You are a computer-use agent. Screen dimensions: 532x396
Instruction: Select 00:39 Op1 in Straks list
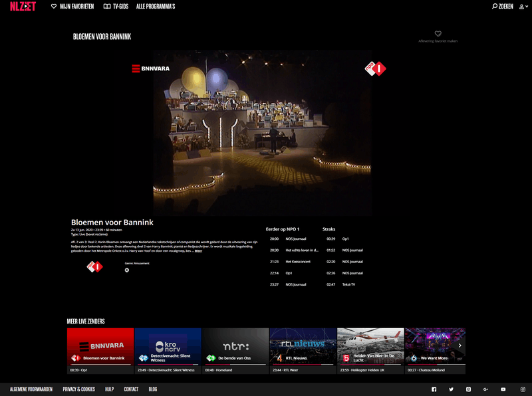tap(338, 239)
